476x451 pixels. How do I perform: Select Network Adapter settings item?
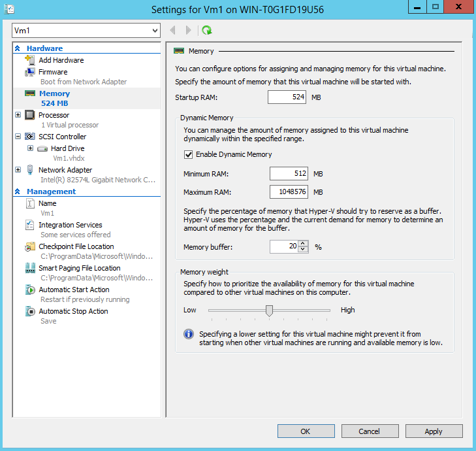point(65,170)
